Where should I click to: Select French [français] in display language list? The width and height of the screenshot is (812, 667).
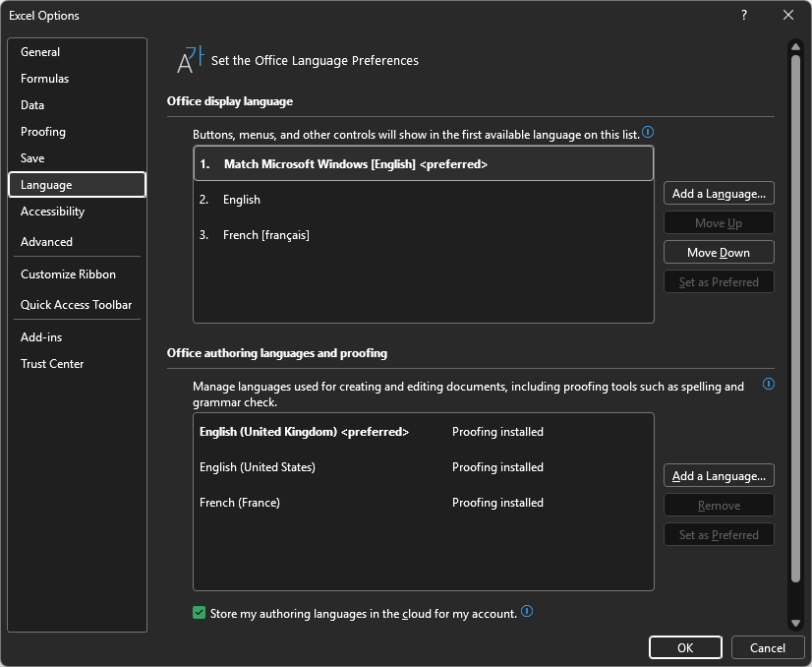pyautogui.click(x=424, y=235)
